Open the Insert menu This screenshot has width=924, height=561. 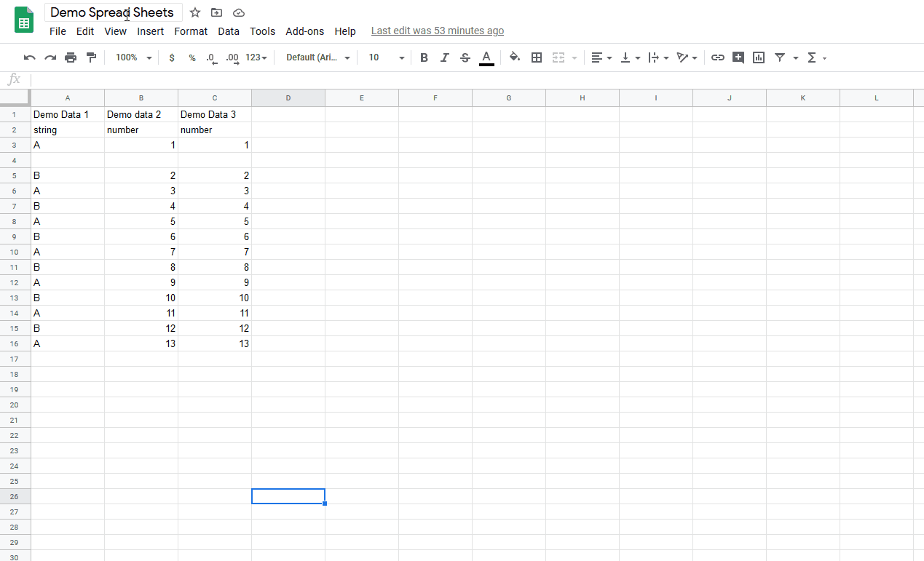[151, 31]
